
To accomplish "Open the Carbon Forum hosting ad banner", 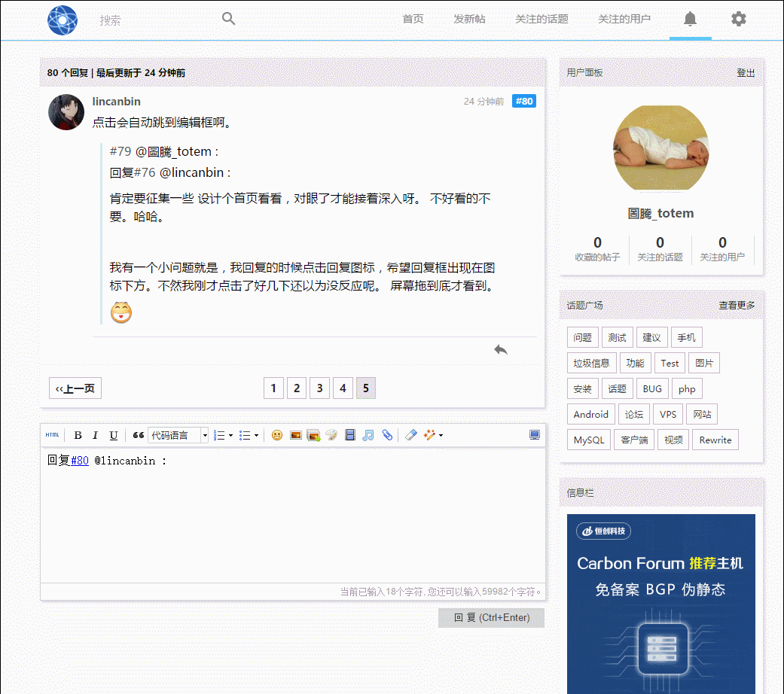I will click(661, 604).
